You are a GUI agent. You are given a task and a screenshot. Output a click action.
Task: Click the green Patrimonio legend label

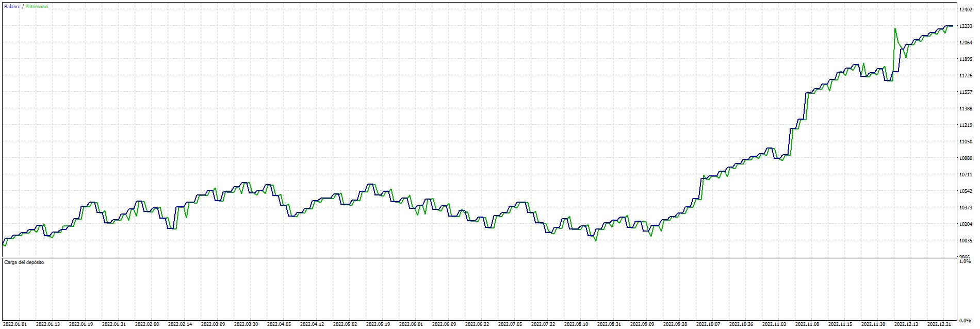click(x=36, y=7)
